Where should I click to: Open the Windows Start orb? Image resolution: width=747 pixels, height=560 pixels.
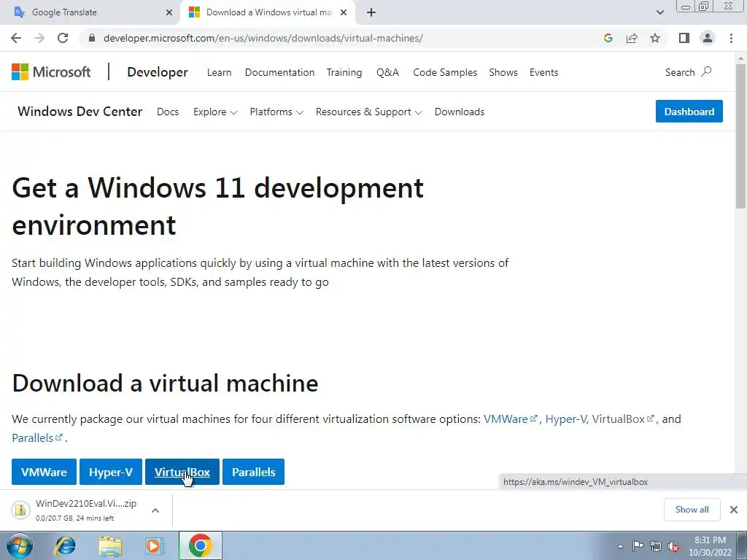[20, 545]
